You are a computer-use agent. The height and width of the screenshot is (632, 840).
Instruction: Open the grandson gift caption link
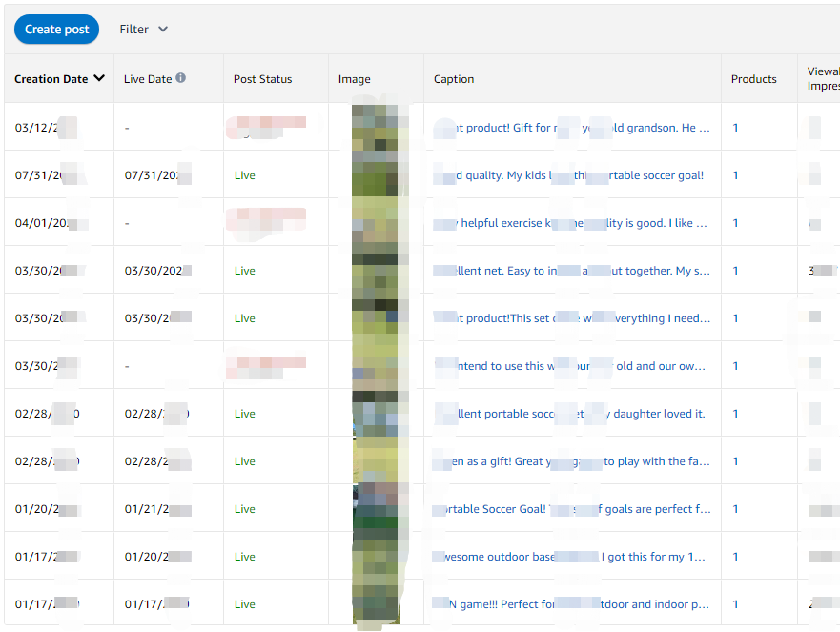coord(572,128)
